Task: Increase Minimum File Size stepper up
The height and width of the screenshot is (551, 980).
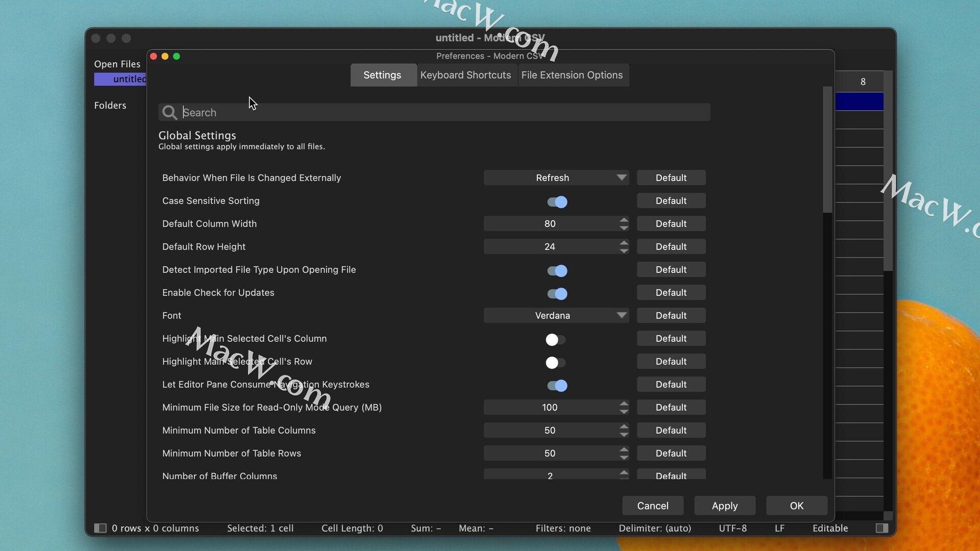Action: (x=624, y=404)
